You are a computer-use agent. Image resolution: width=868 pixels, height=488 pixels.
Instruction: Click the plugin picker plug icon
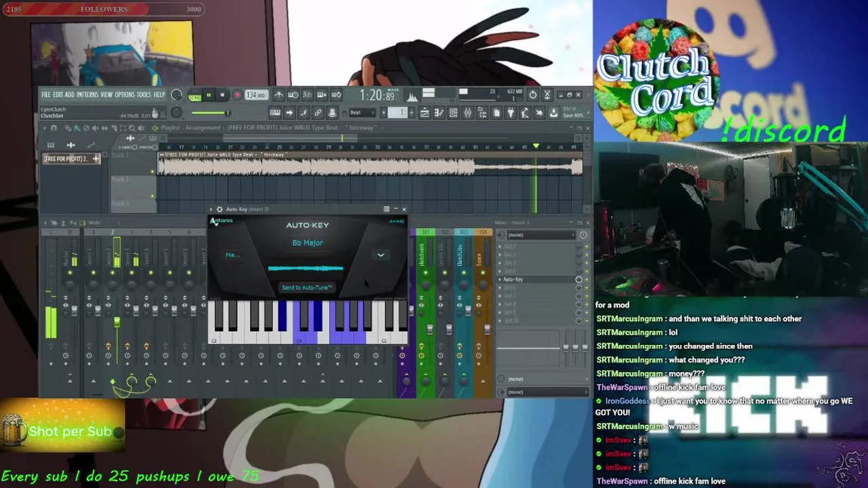click(511, 113)
